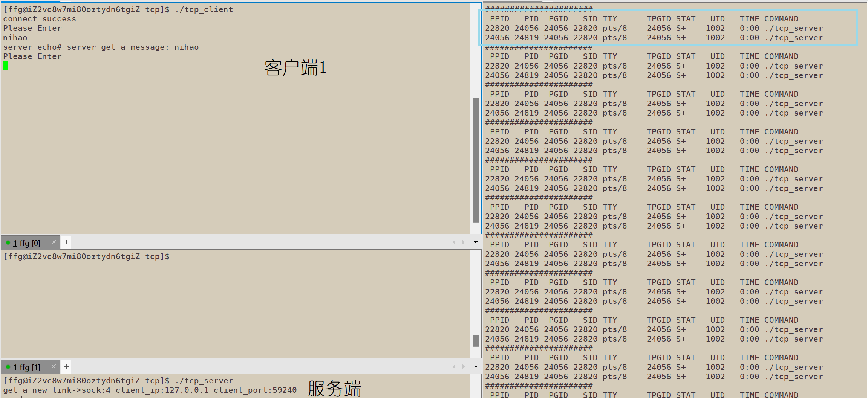Image resolution: width=868 pixels, height=398 pixels.
Task: Close the '1 ffg [0]' tab
Action: point(54,242)
